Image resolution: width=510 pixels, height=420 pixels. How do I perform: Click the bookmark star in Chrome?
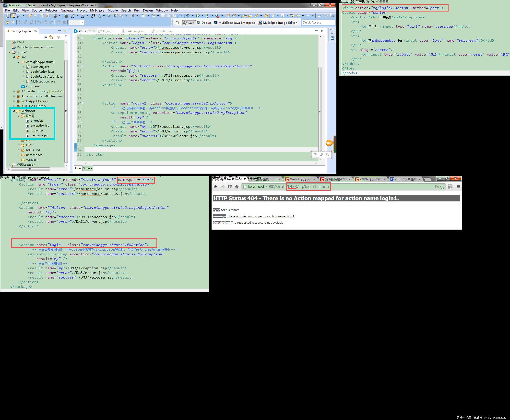[442, 187]
